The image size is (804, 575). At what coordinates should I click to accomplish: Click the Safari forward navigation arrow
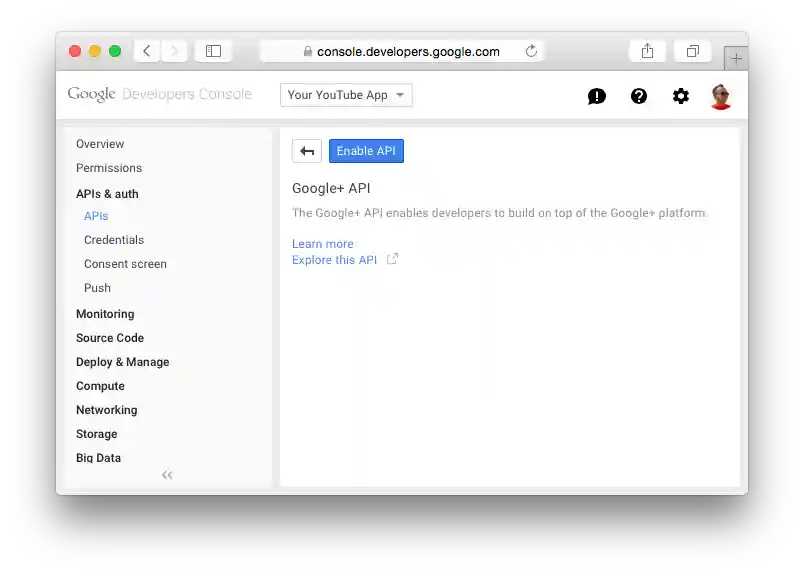coord(174,51)
